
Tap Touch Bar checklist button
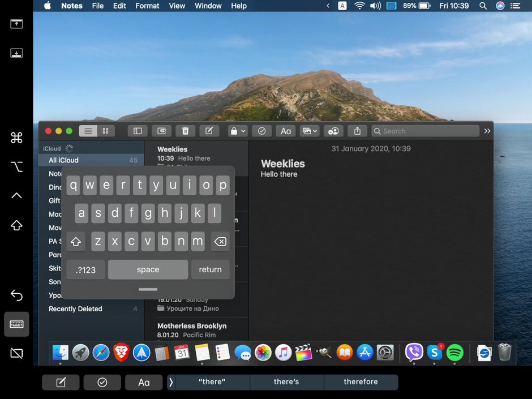[x=102, y=383]
